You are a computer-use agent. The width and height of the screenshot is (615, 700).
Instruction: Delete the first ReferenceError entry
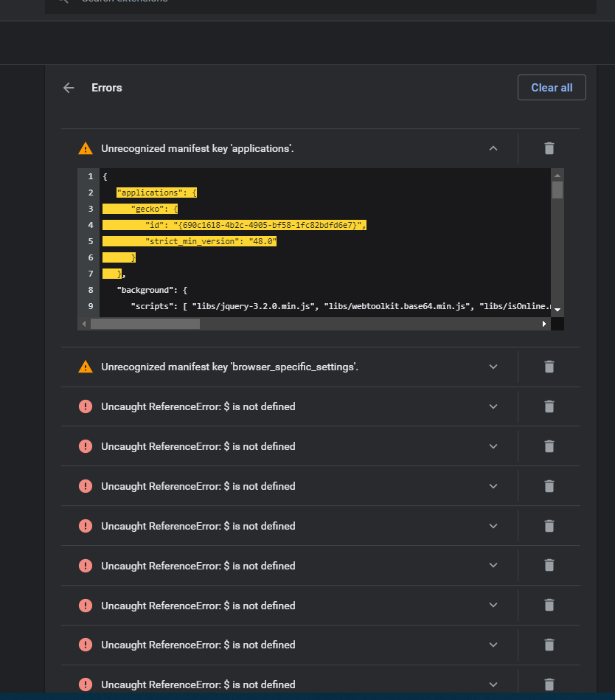click(x=549, y=406)
